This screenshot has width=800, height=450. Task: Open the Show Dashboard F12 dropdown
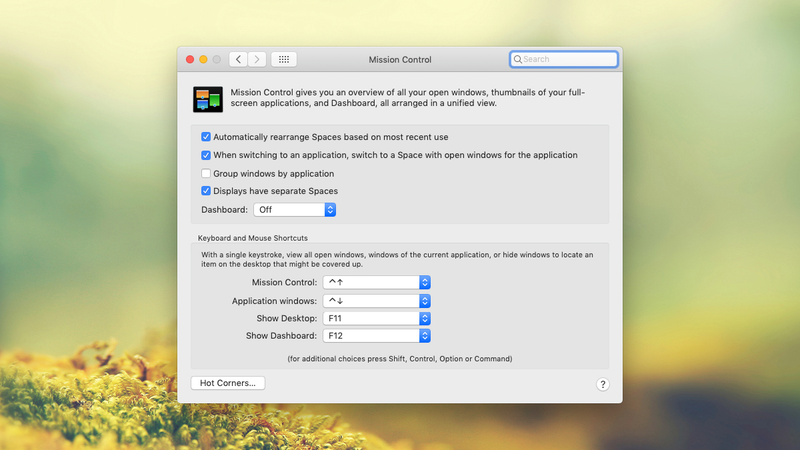pyautogui.click(x=377, y=336)
